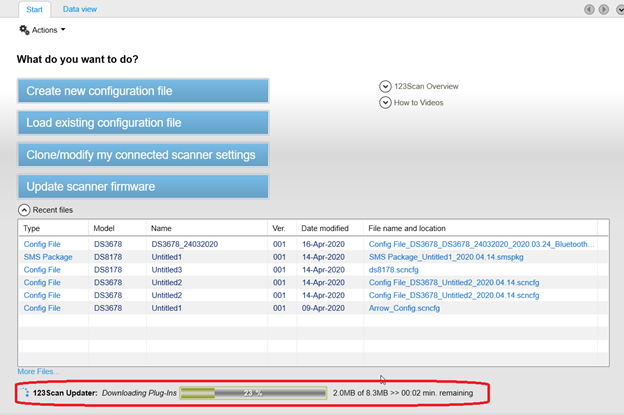Collapse the Recent files section
Screen dimensions: 624x415
click(x=23, y=210)
